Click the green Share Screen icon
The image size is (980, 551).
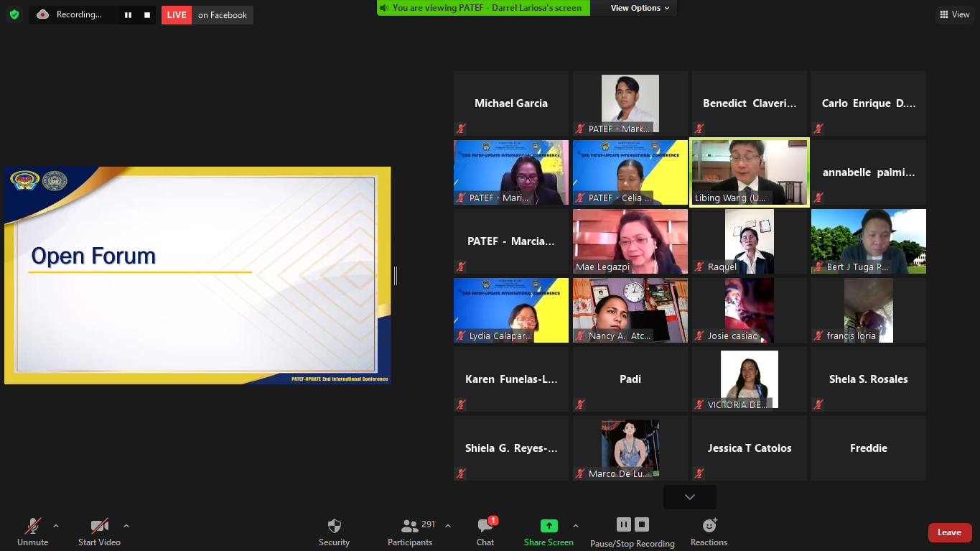(549, 526)
